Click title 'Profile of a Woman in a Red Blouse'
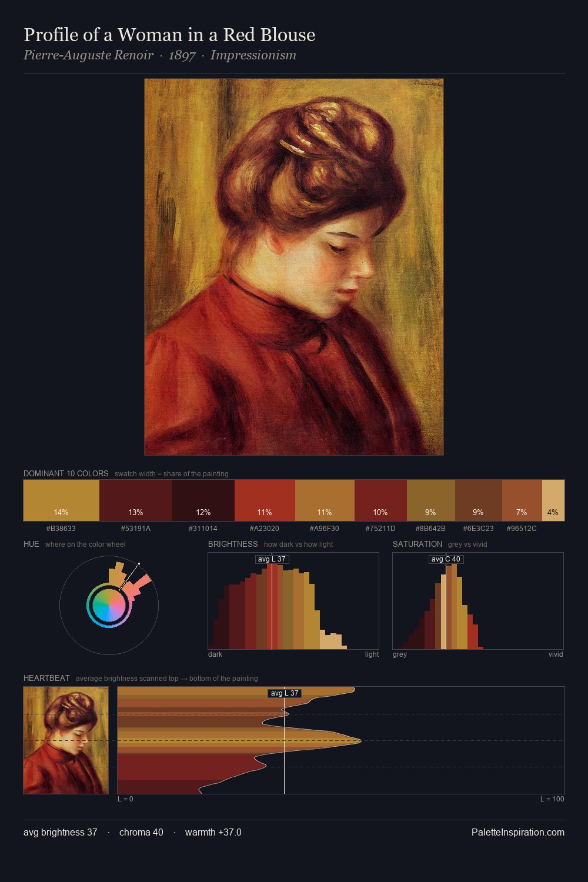The image size is (588, 882). 169,35
